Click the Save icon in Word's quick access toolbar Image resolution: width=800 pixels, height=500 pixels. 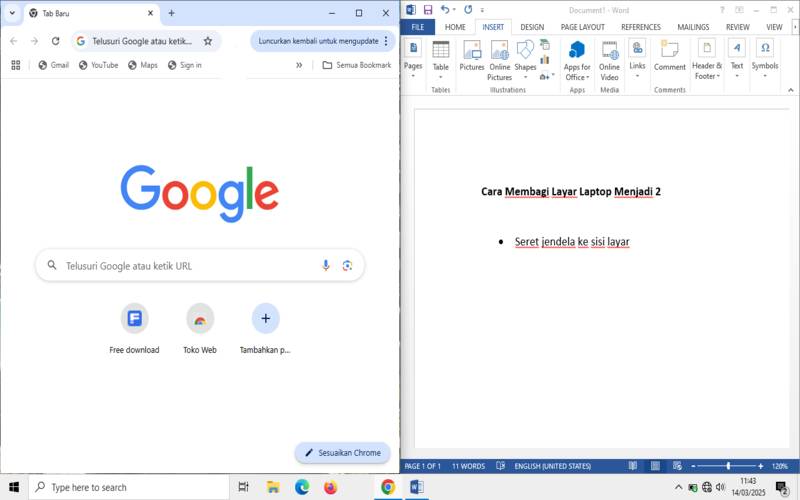click(428, 10)
